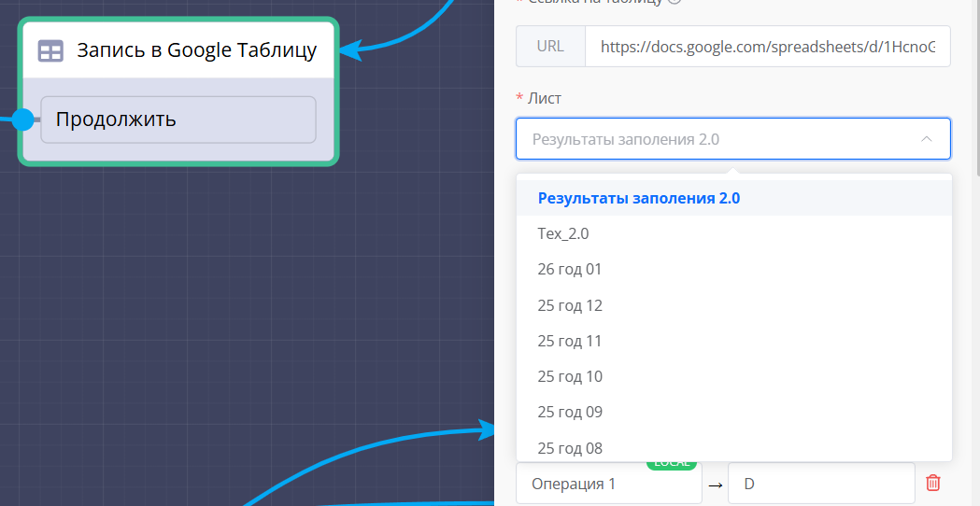Choose the 'Tex_2.0' sheet option
This screenshot has height=506, width=980.
tap(563, 233)
